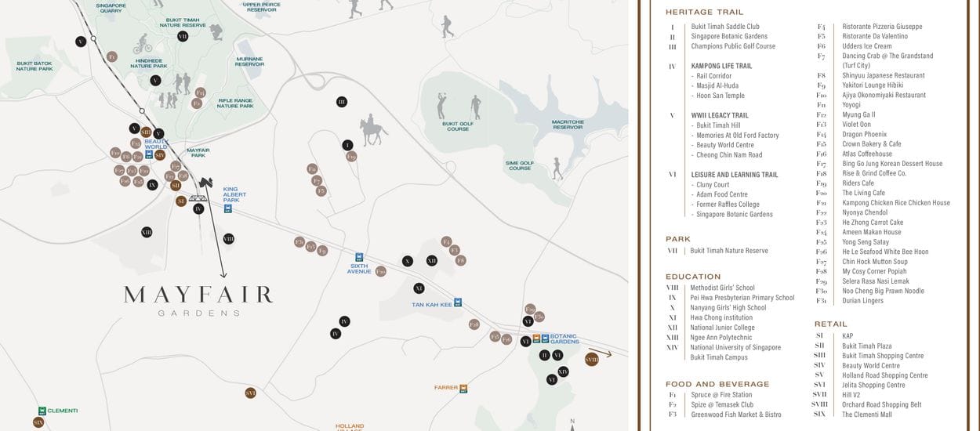Click the III Champions Golf Course marker
The height and width of the screenshot is (431, 980).
pos(342,102)
